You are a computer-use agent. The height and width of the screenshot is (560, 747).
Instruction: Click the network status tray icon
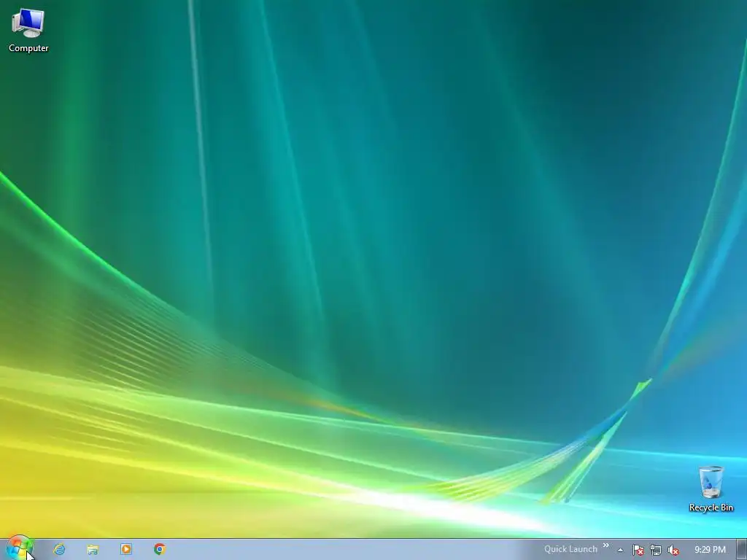(x=656, y=550)
